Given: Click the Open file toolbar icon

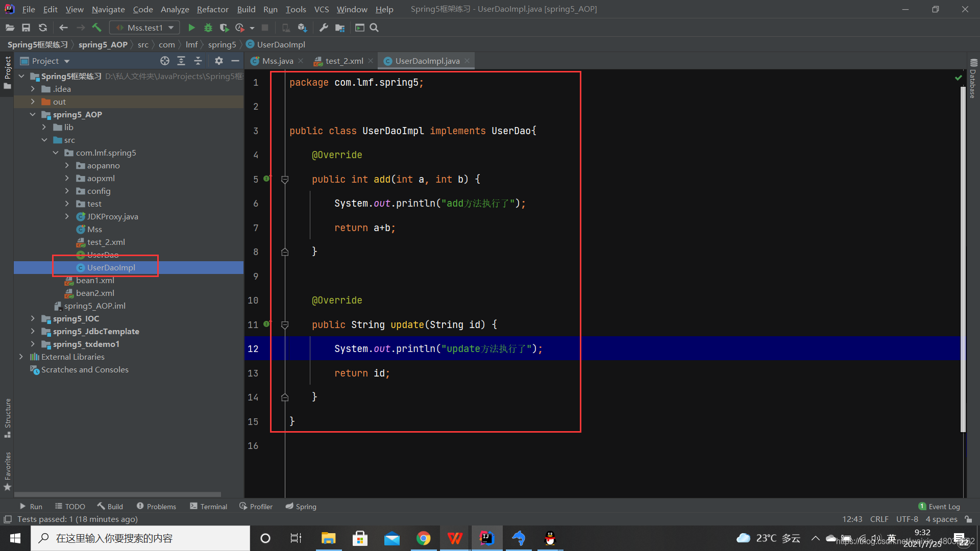Looking at the screenshot, I should [10, 28].
